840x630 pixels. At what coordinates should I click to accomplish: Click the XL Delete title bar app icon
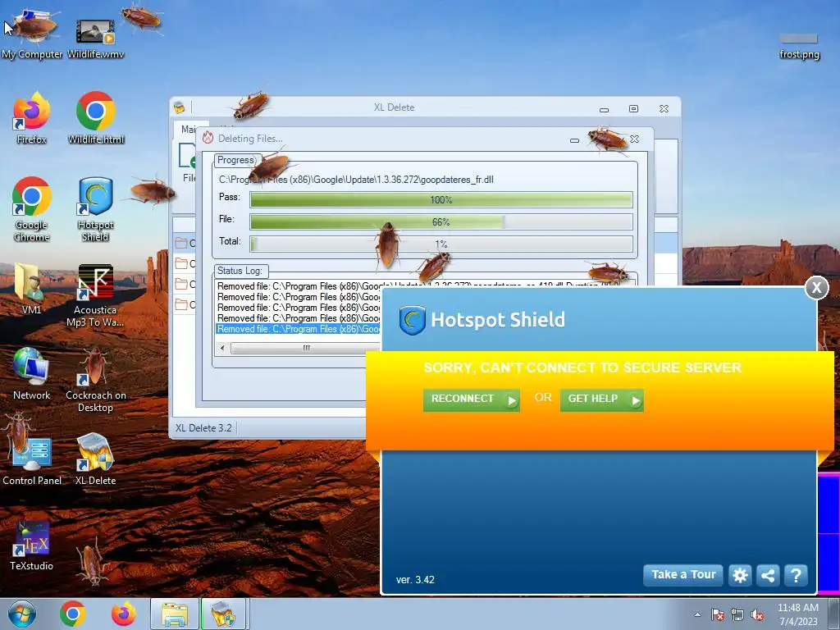(180, 107)
